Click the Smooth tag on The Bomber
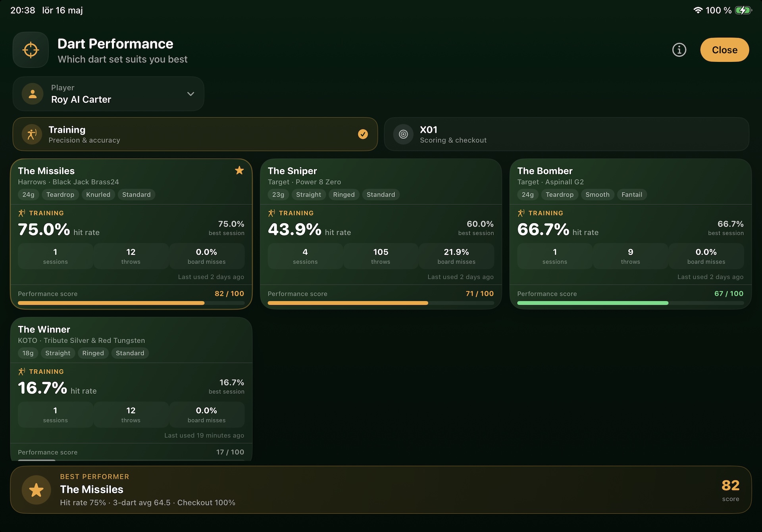The width and height of the screenshot is (762, 532). tap(597, 194)
